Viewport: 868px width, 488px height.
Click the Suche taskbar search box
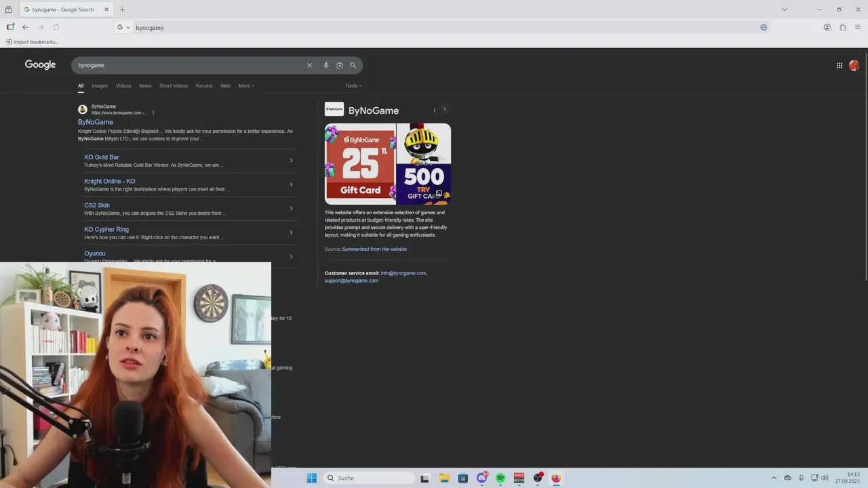coord(369,478)
